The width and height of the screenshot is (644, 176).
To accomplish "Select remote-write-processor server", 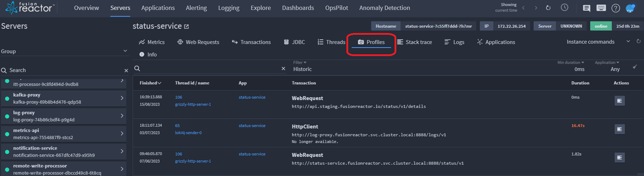I will coord(64,169).
